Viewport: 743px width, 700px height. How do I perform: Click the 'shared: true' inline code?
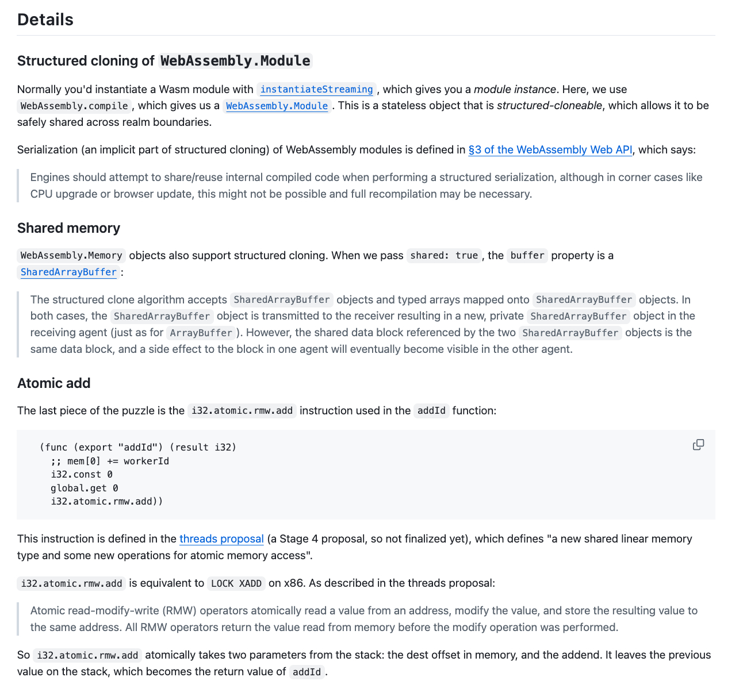(444, 256)
